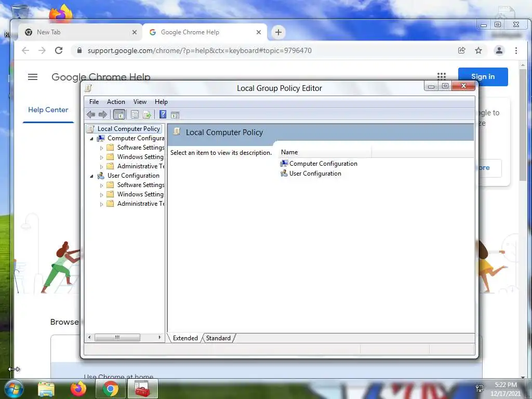Image resolution: width=532 pixels, height=399 pixels.
Task: Open the File menu
Action: [x=94, y=102]
